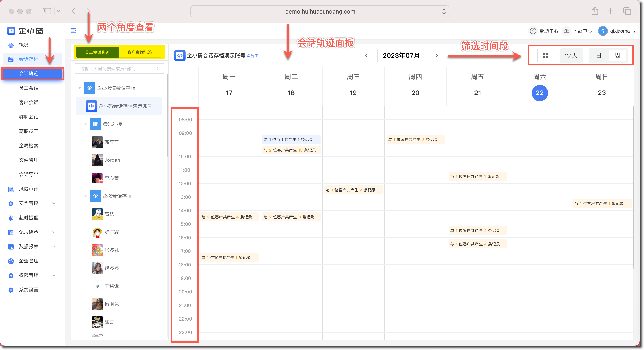Open Wednesday's 3 条记录 customer entry
The width and height of the screenshot is (644, 350).
pyautogui.click(x=353, y=190)
